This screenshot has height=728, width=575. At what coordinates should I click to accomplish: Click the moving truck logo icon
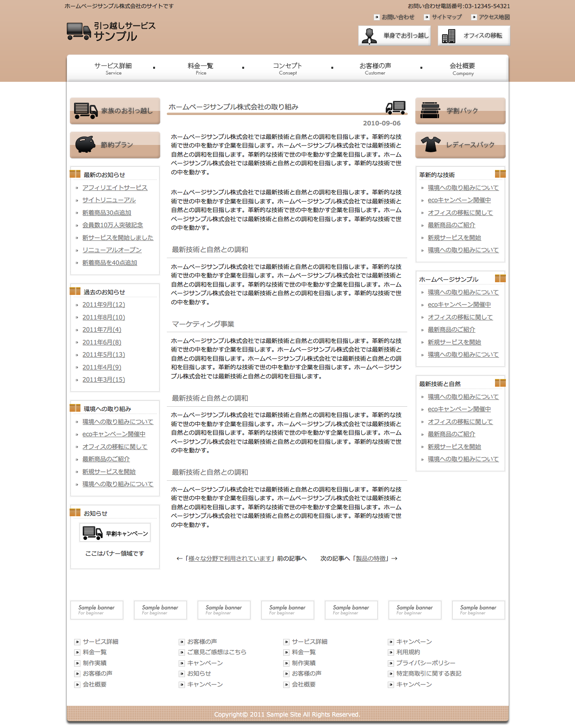79,31
